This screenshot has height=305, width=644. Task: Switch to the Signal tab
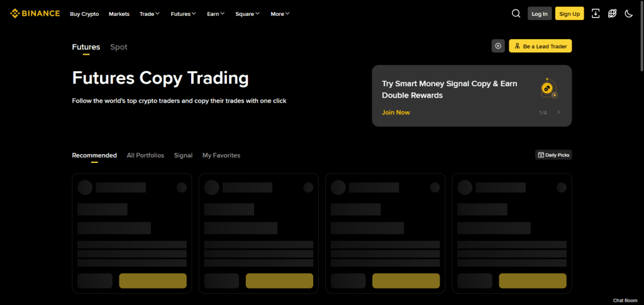tap(183, 155)
